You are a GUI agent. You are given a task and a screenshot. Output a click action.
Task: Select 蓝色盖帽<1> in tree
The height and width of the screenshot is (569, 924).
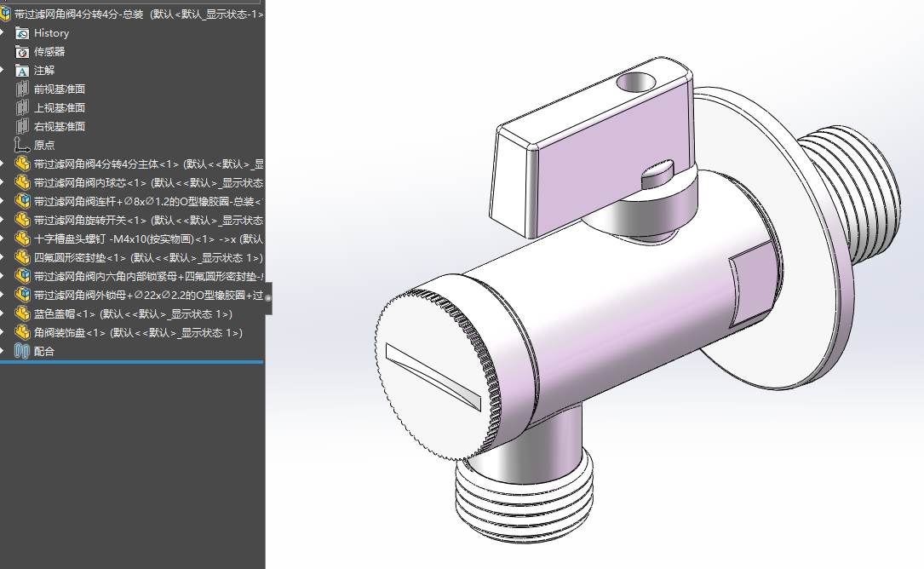[x=133, y=313]
